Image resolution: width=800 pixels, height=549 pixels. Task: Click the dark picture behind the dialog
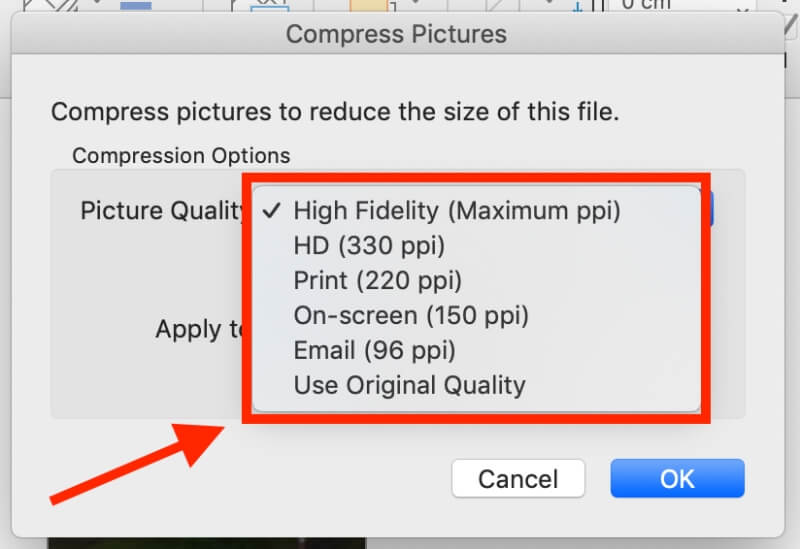(x=207, y=543)
